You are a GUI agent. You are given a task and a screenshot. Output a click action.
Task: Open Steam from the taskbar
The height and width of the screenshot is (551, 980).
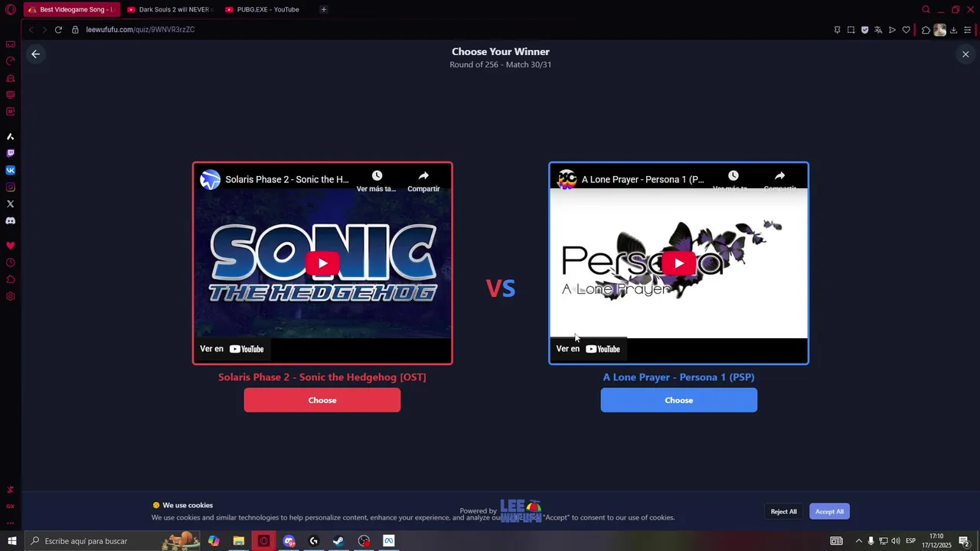[x=338, y=541]
